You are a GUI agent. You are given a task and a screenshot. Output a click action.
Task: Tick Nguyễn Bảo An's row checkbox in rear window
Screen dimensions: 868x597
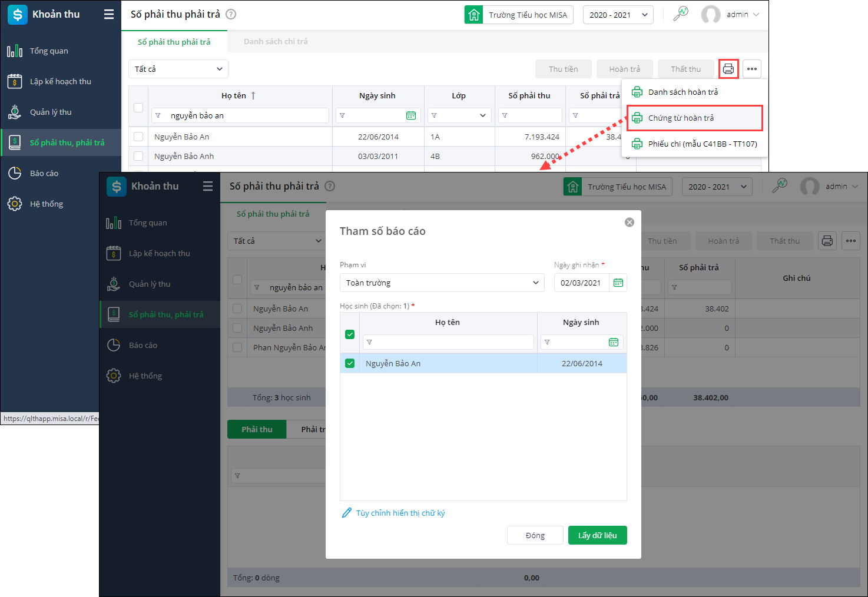pyautogui.click(x=138, y=137)
